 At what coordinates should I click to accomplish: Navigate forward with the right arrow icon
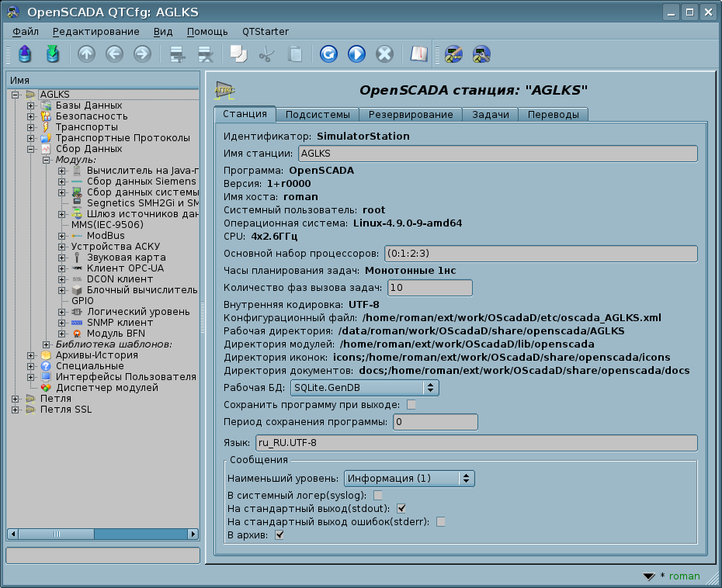pyautogui.click(x=142, y=54)
